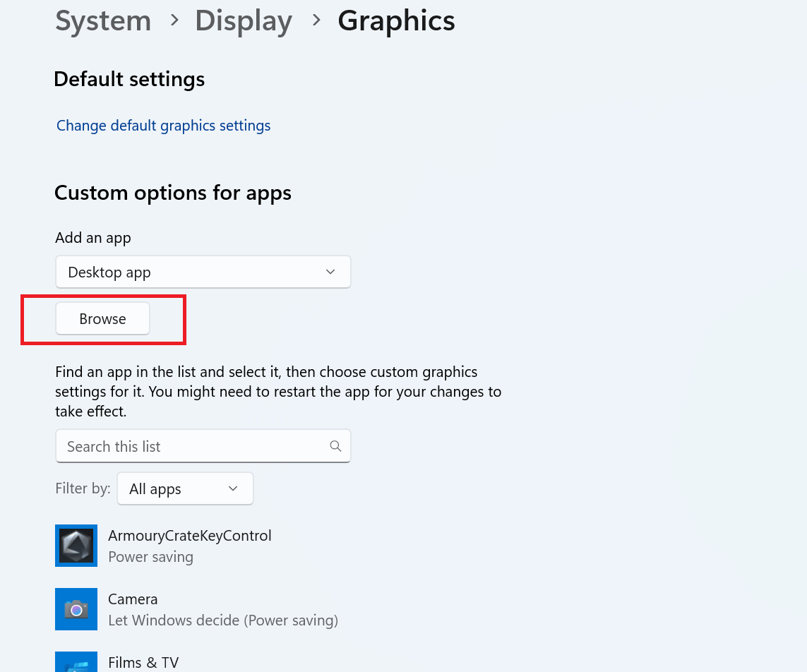Expand the All apps filter dropdown
The height and width of the screenshot is (672, 807).
185,489
